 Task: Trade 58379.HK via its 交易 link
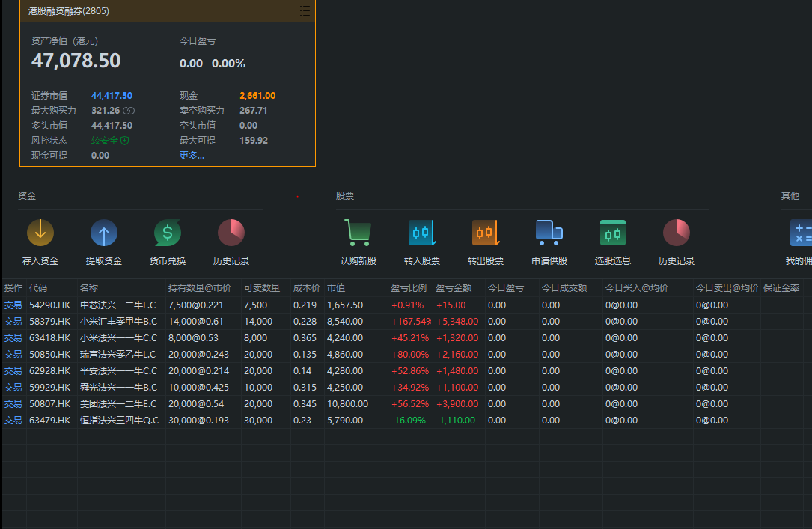coord(13,322)
